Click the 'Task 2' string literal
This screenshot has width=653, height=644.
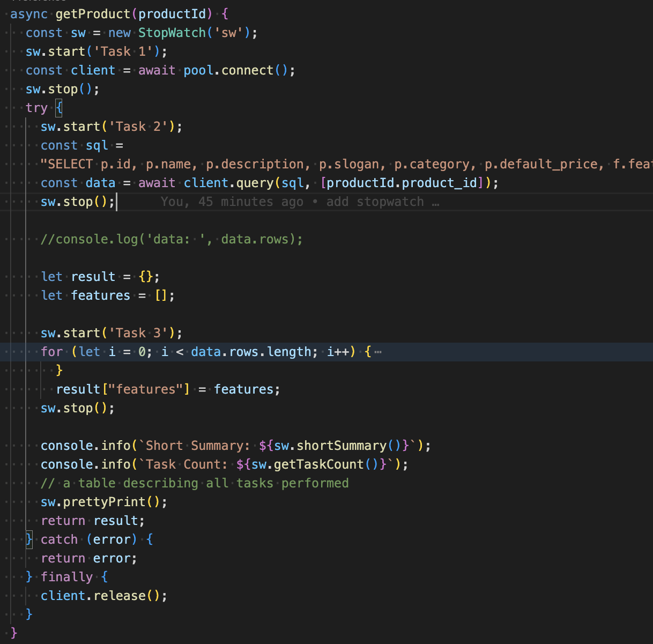[x=138, y=127]
